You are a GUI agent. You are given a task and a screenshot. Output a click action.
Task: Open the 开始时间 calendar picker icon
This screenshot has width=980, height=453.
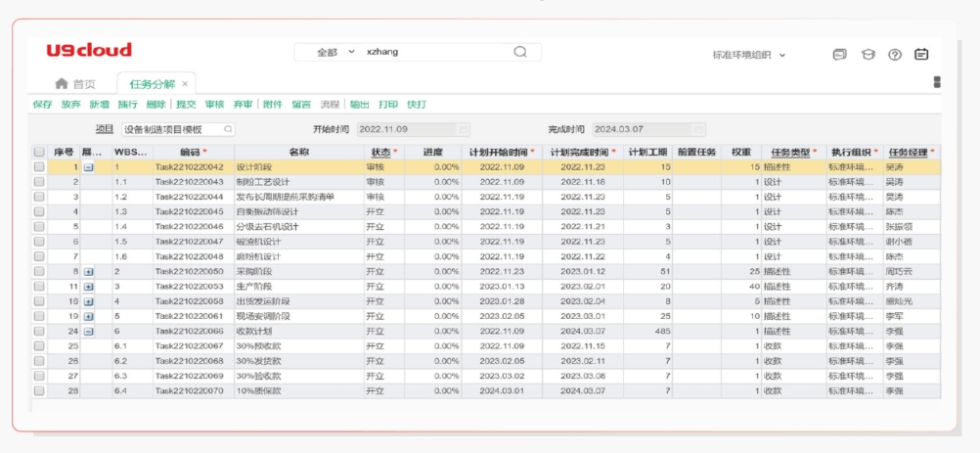pyautogui.click(x=464, y=129)
